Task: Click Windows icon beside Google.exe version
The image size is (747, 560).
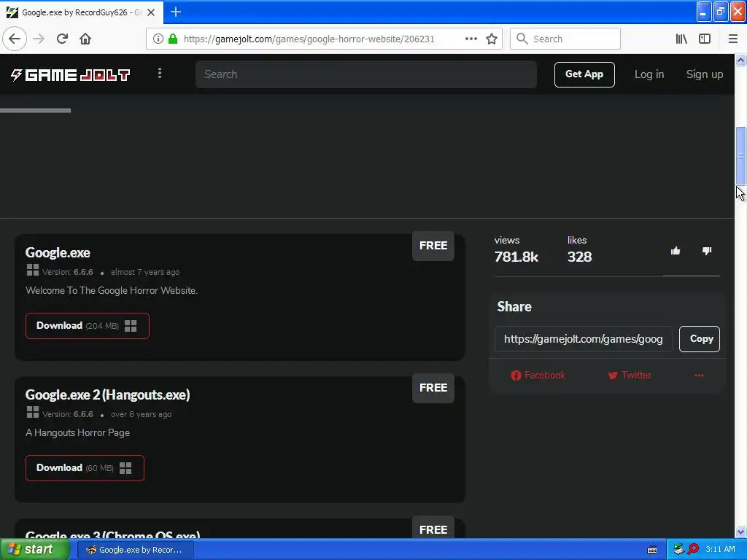Action: point(32,271)
